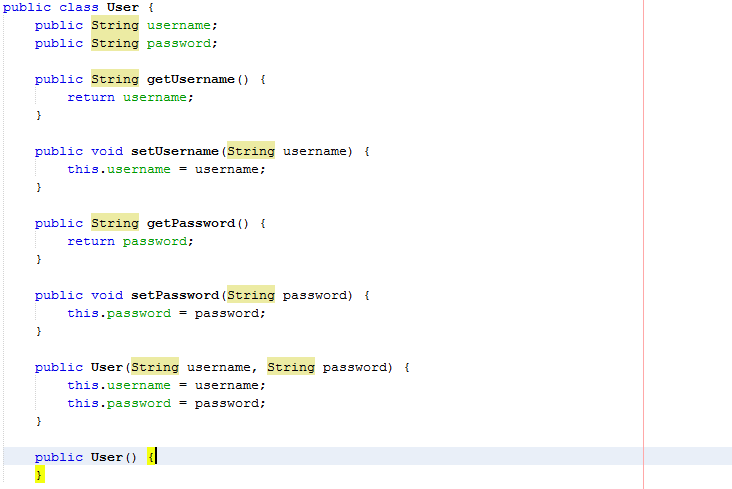
Task: Click the no-argument User() constructor name
Action: (x=107, y=457)
